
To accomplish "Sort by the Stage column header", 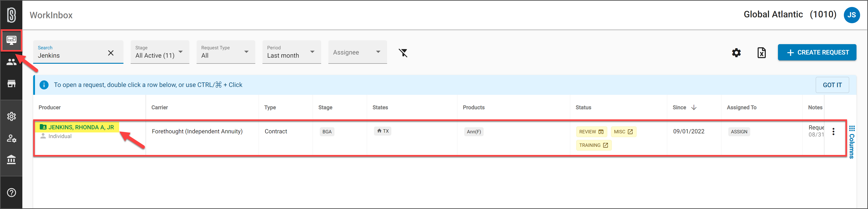I will click(x=325, y=107).
